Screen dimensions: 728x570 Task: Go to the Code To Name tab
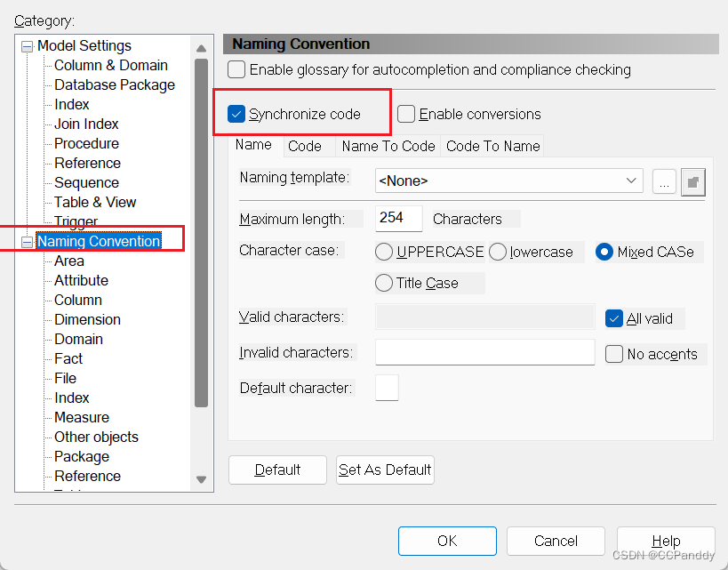492,146
